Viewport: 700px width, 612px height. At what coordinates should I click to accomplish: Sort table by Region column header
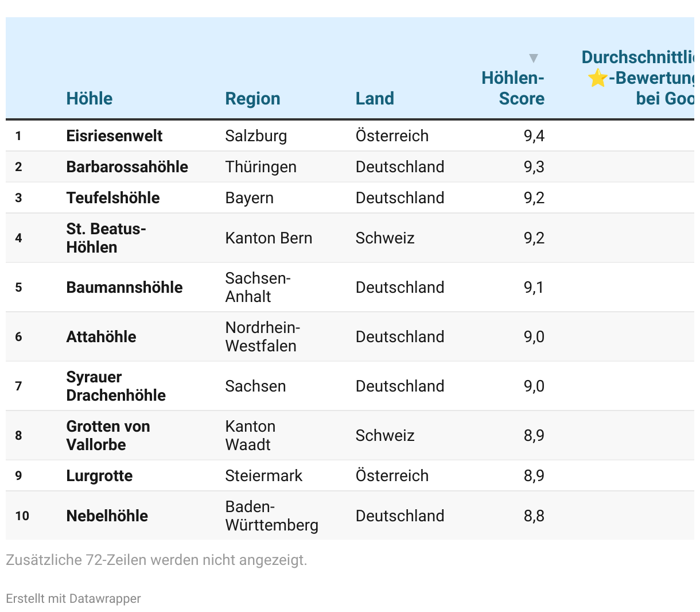[x=252, y=99]
